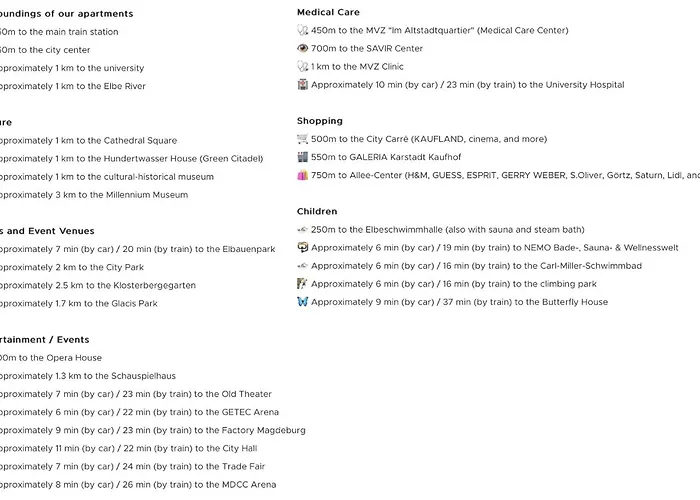Viewport: 700px width, 500px height.
Task: Click the eye icon next to SAVIR Center
Action: point(303,48)
